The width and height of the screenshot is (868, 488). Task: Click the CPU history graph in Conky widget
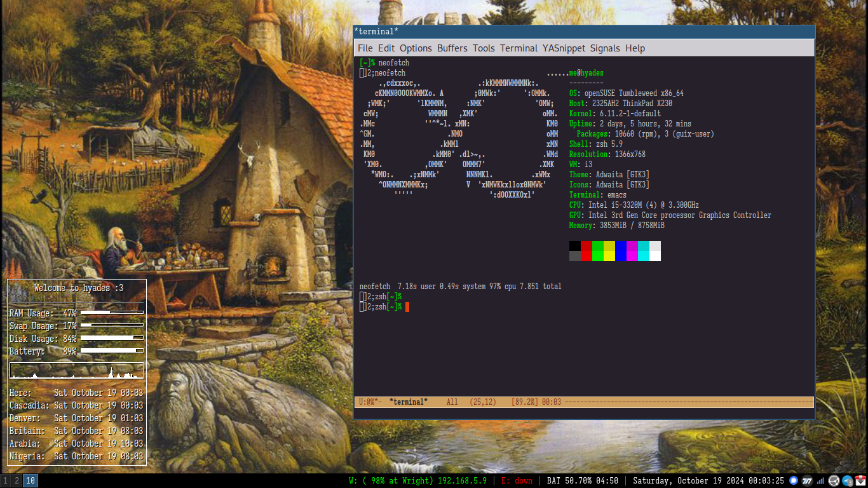pos(77,371)
